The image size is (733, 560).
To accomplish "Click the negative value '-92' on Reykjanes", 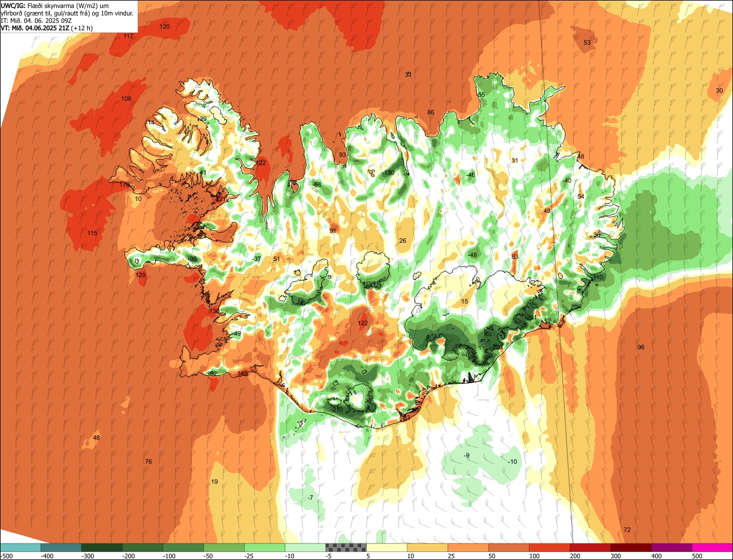I will pyautogui.click(x=212, y=373).
